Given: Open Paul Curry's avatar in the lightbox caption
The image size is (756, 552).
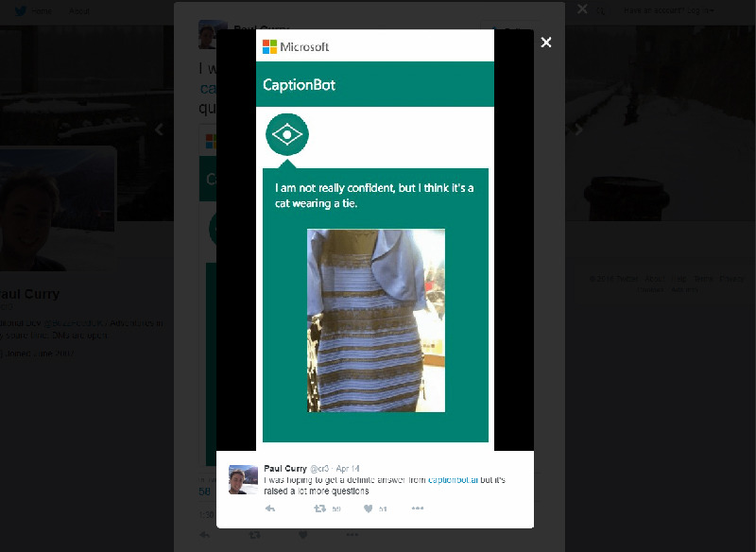Looking at the screenshot, I should [x=243, y=479].
